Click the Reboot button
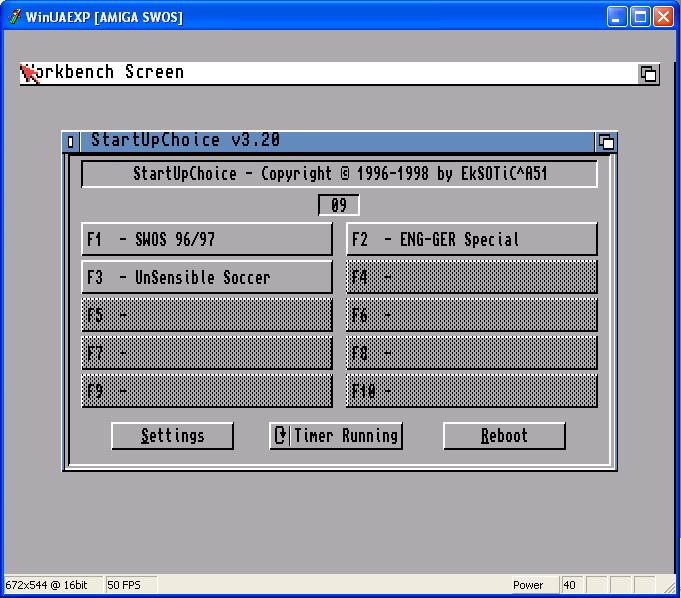This screenshot has height=598, width=681. 504,436
